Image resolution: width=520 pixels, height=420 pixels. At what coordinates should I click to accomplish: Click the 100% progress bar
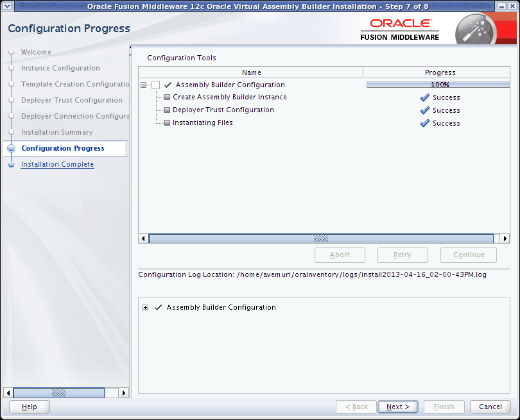[438, 85]
